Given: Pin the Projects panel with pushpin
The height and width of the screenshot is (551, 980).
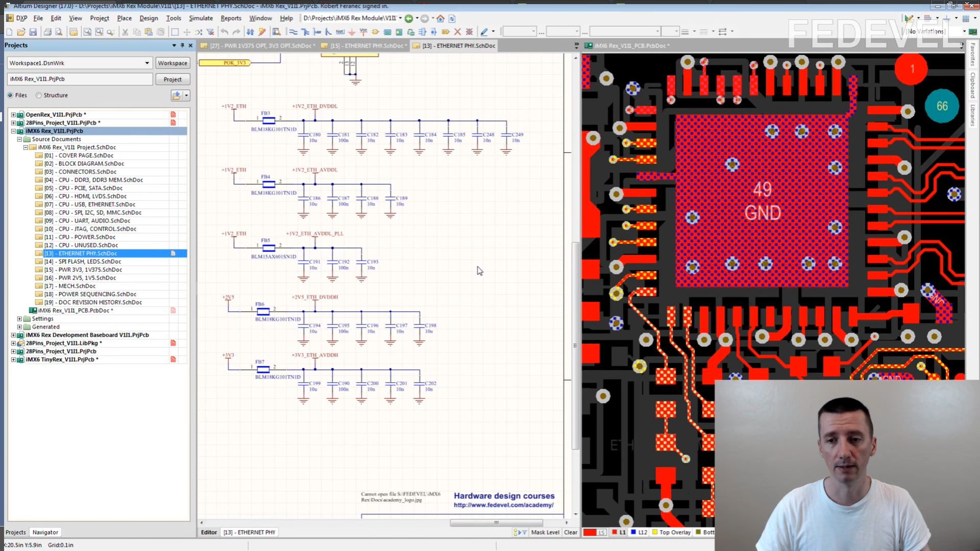Looking at the screenshot, I should coord(182,45).
